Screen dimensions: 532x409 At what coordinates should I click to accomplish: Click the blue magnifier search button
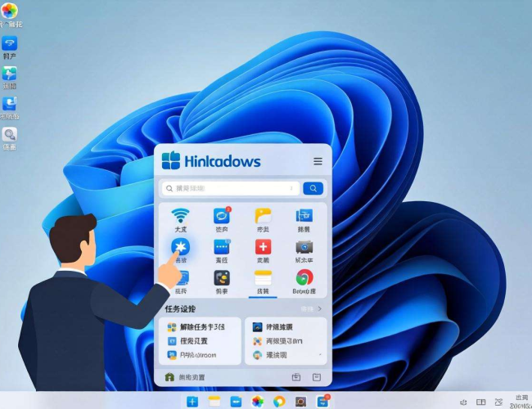click(x=313, y=188)
